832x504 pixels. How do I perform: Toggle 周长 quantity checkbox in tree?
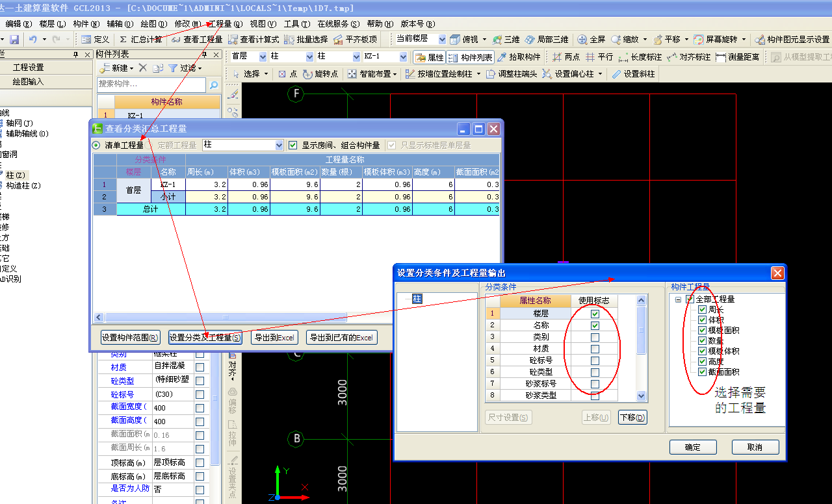[x=702, y=310]
